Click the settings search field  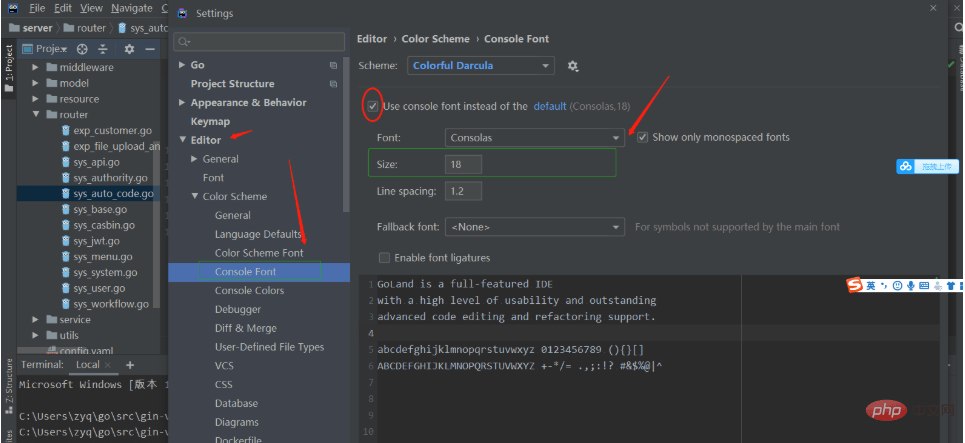[259, 42]
